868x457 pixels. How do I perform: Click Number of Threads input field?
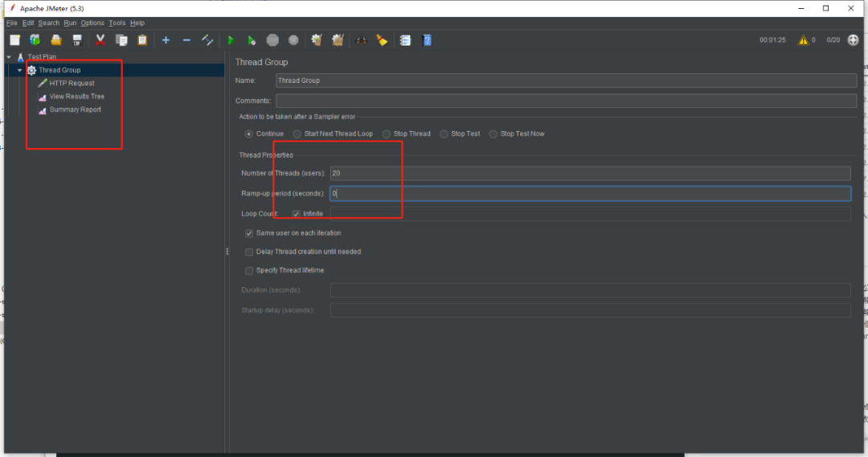(x=590, y=173)
